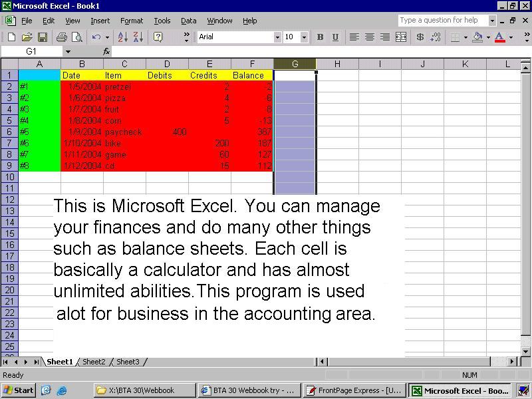Click the Name Box showing G1
532x399 pixels.
point(31,51)
